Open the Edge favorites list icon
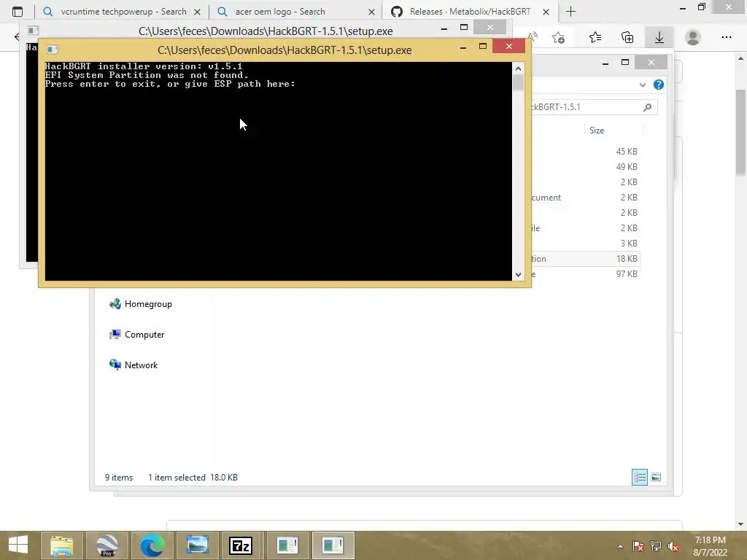This screenshot has height=560, width=747. point(595,37)
